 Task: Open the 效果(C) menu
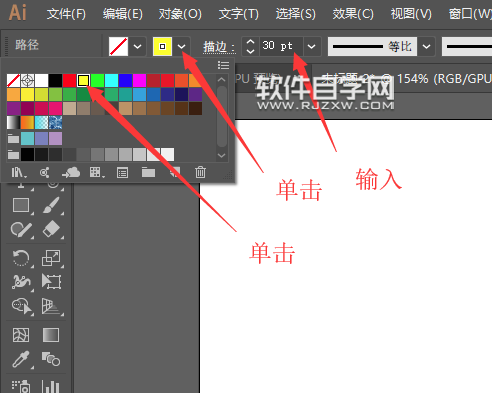(353, 14)
